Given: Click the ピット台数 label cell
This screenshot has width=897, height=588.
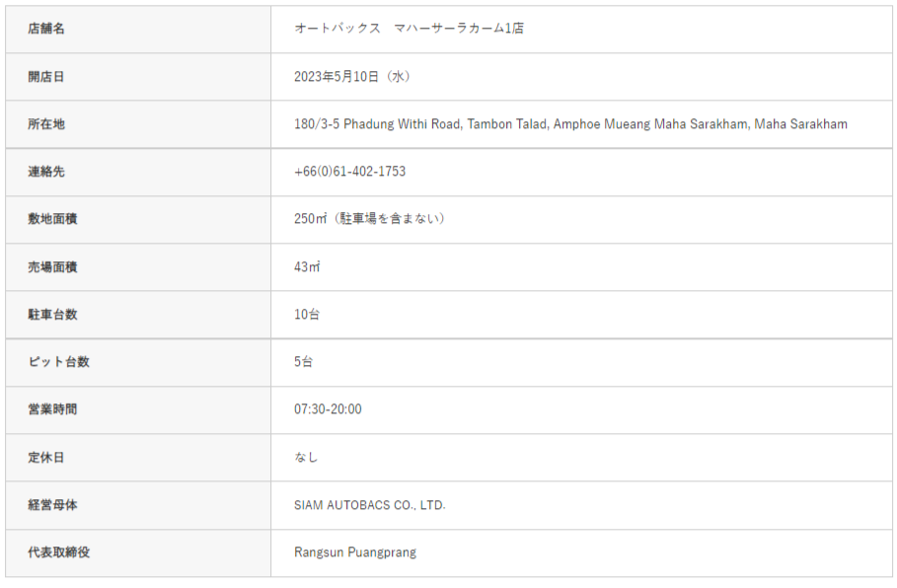Looking at the screenshot, I should [x=58, y=362].
